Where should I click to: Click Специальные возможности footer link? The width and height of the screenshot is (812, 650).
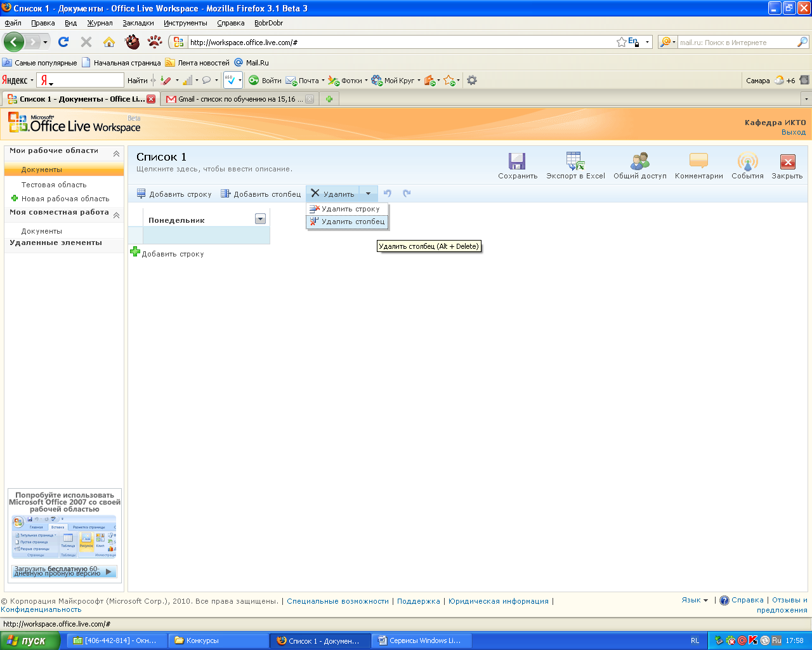pyautogui.click(x=337, y=601)
